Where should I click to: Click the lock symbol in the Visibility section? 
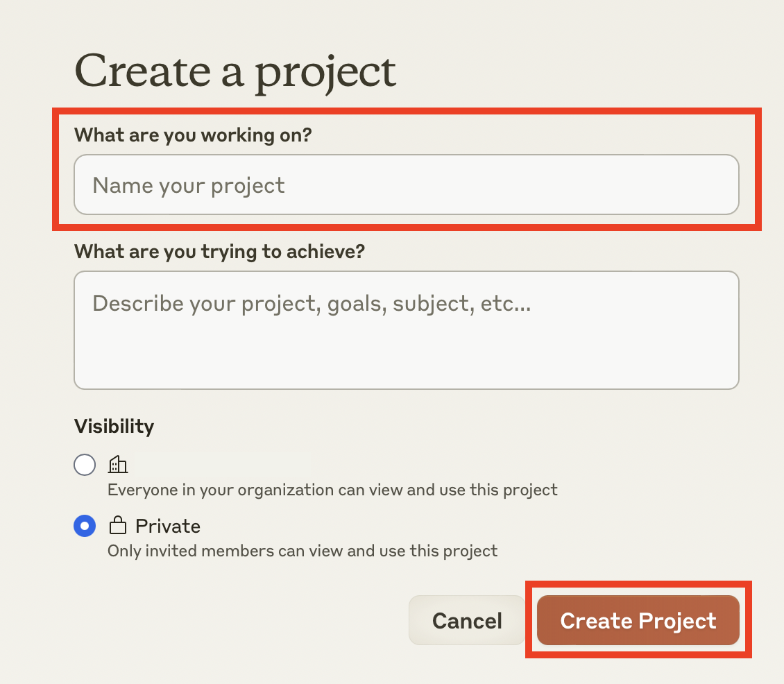118,525
